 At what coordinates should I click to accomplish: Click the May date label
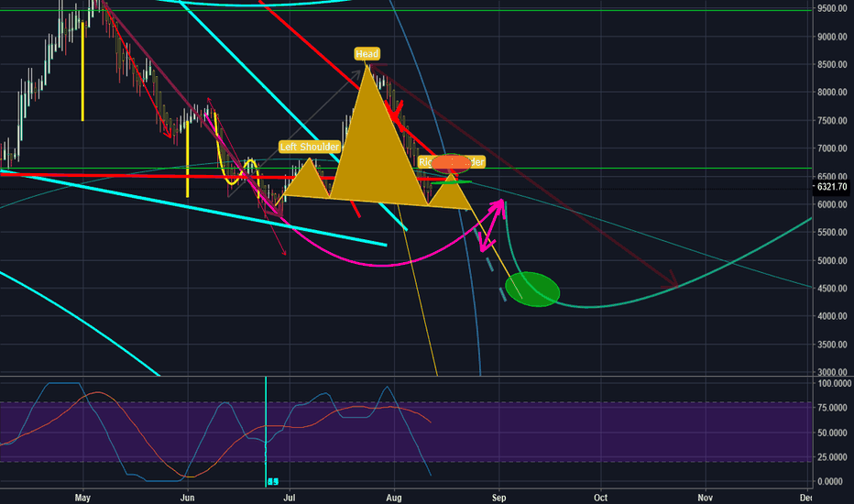pos(82,498)
